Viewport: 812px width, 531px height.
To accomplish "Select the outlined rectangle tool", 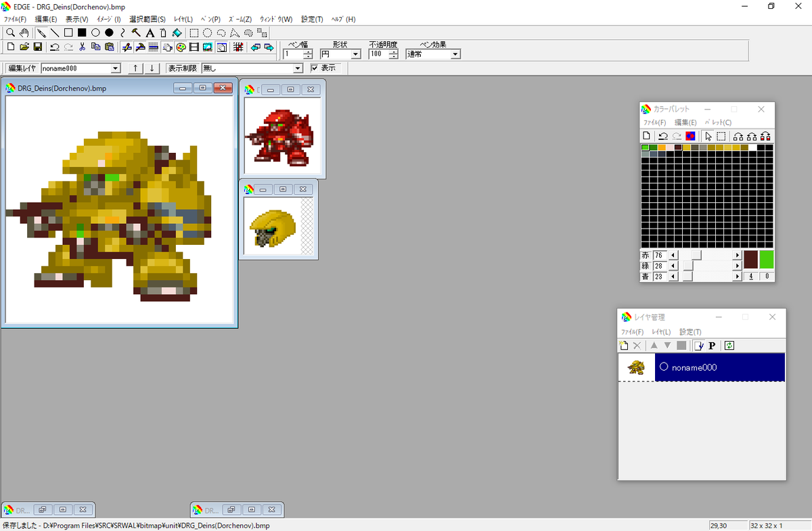I will 68,32.
